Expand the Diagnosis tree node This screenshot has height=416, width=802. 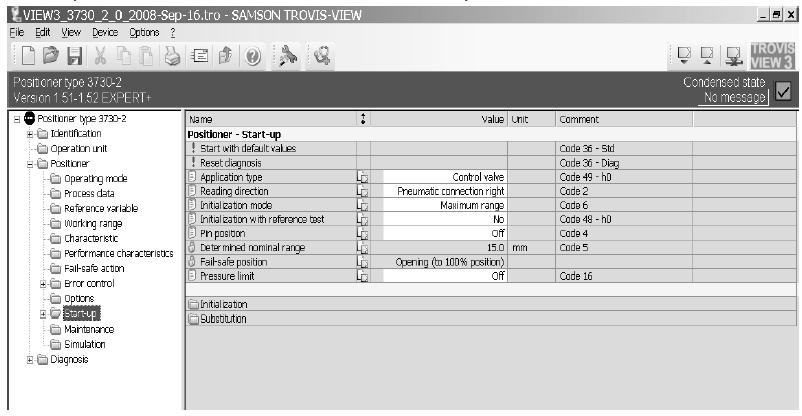30,360
